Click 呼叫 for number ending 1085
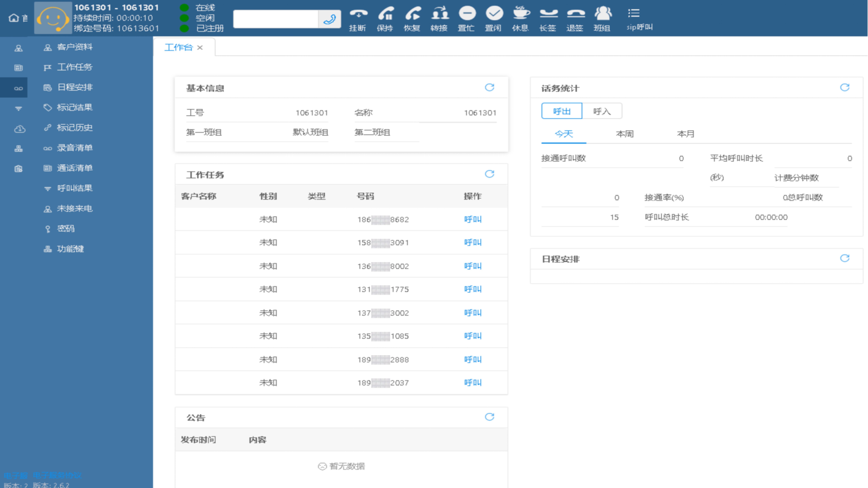The image size is (868, 488). click(473, 336)
